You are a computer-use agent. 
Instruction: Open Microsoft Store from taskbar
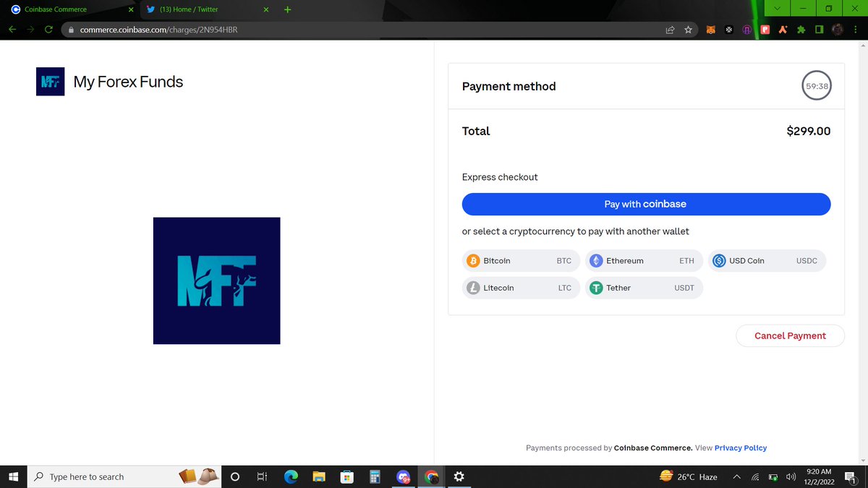[x=347, y=476]
